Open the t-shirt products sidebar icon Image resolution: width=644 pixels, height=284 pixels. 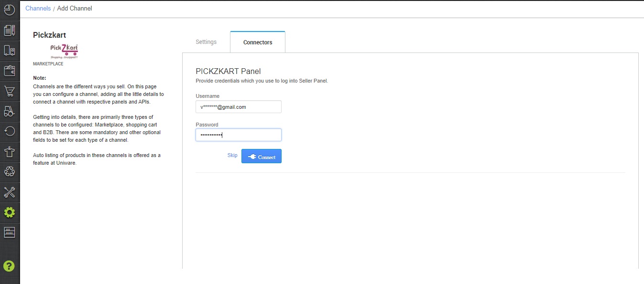(10, 152)
